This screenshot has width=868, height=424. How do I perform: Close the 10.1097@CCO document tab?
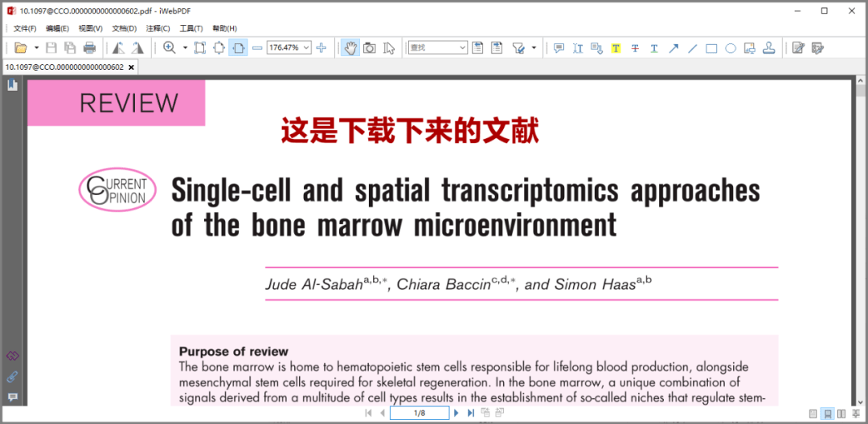click(132, 67)
